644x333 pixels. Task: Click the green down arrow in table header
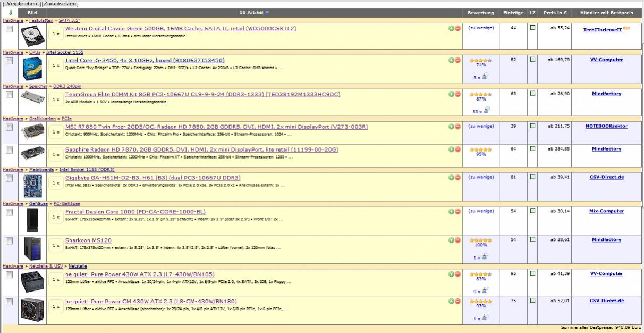10,12
